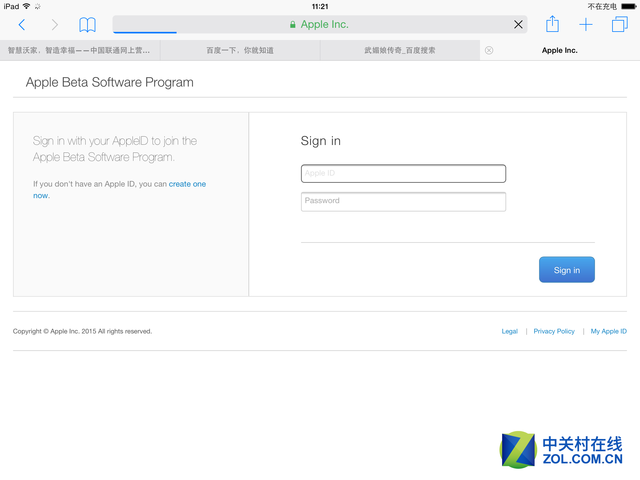
Task: Click the blue Sign in button
Action: pyautogui.click(x=567, y=270)
